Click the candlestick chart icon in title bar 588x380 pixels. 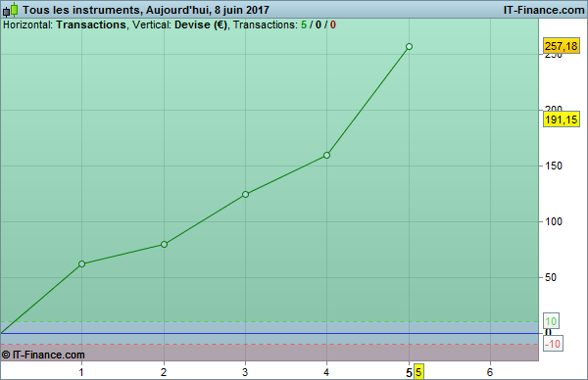pyautogui.click(x=11, y=10)
